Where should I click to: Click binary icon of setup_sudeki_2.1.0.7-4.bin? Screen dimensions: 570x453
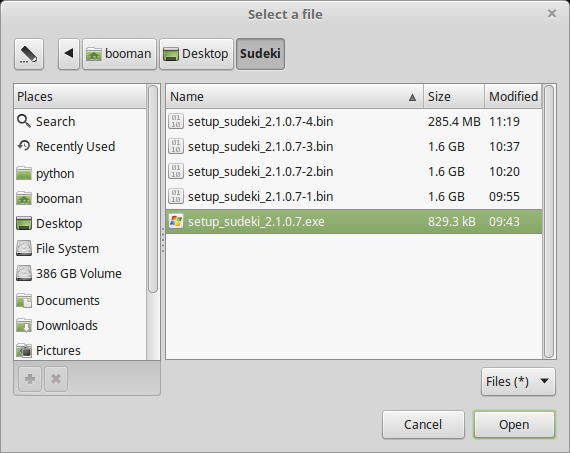tap(176, 121)
